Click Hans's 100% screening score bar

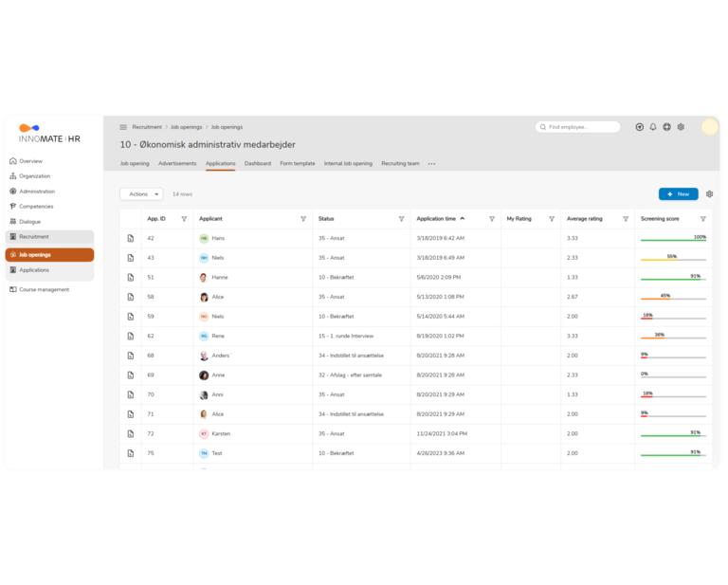[673, 240]
